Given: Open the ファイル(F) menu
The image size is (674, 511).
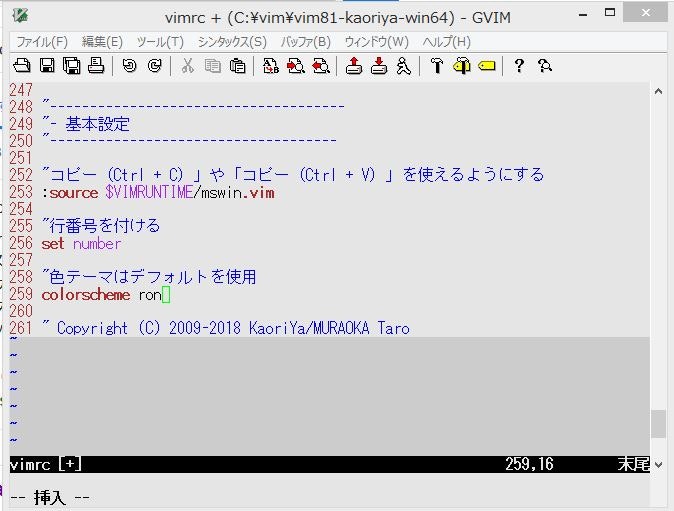Looking at the screenshot, I should 42,42.
